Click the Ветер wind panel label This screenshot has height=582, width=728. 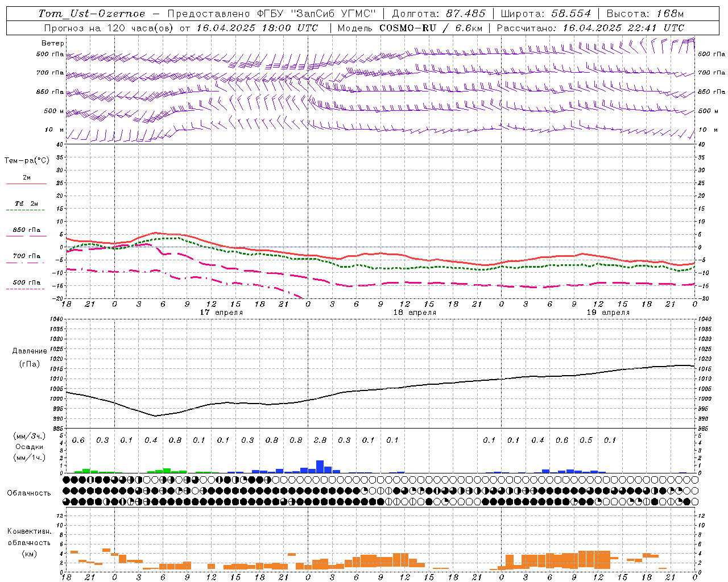tap(53, 43)
